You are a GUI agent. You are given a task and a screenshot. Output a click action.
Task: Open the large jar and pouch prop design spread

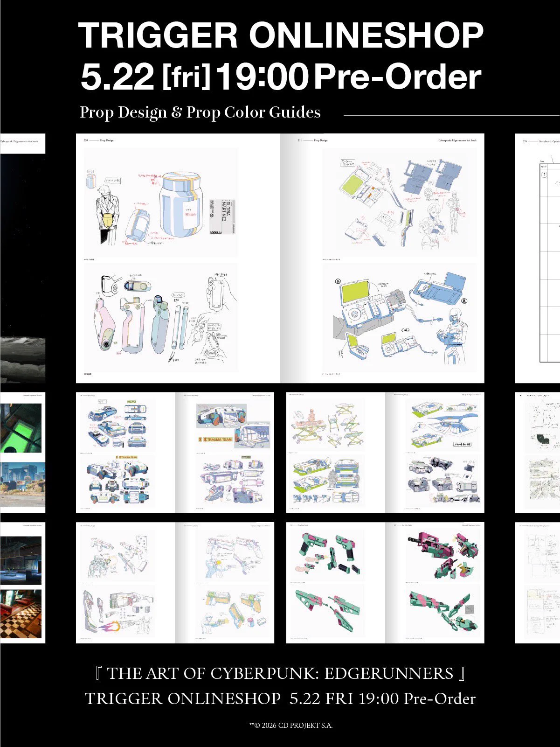280,258
